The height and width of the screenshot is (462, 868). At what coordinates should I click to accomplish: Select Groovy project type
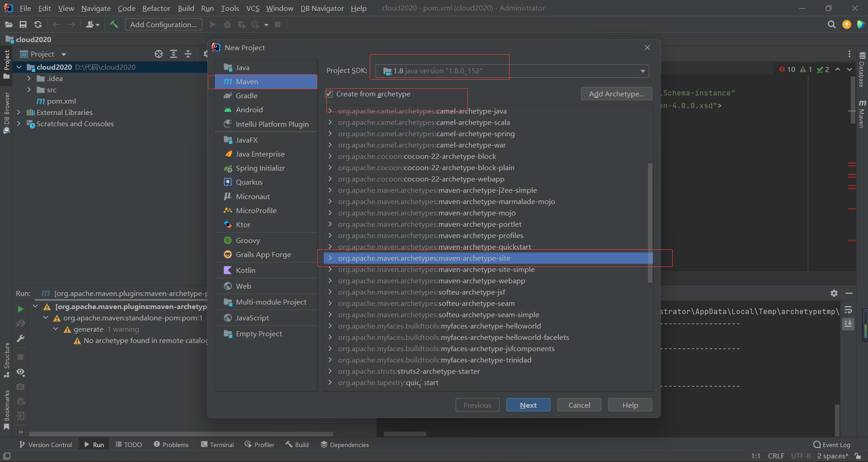pyautogui.click(x=266, y=240)
